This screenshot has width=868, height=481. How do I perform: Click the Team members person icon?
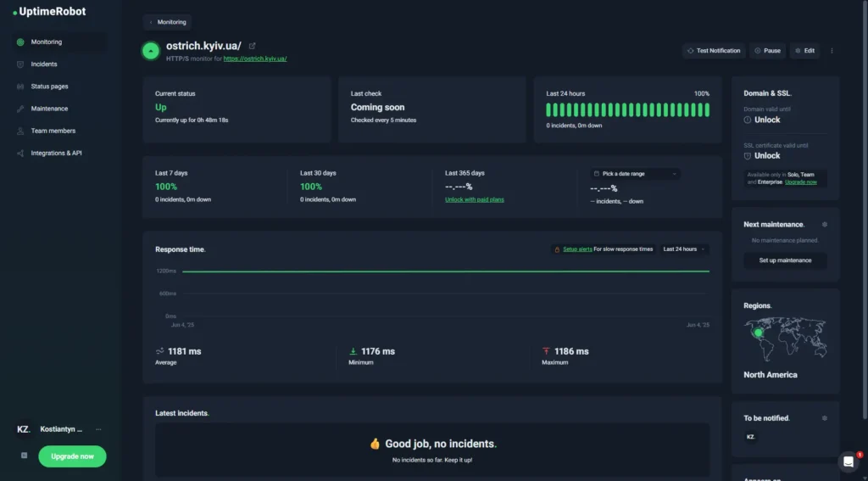pos(20,131)
